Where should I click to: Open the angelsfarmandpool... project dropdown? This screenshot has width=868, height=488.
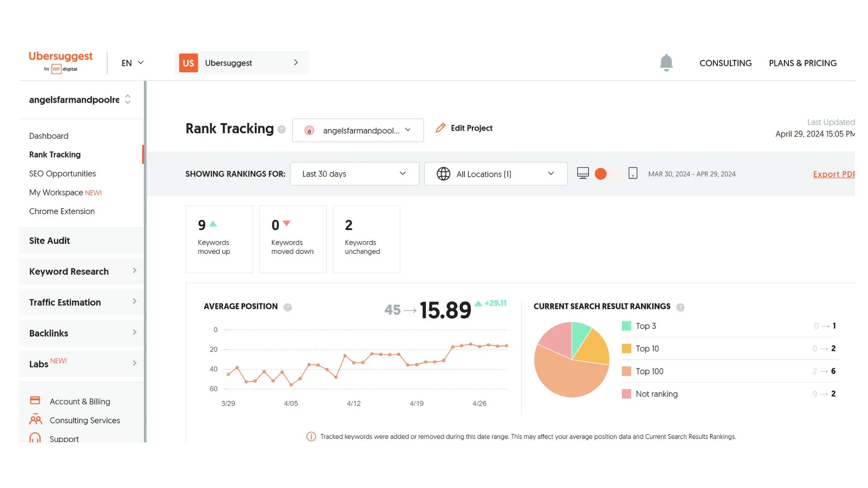358,130
